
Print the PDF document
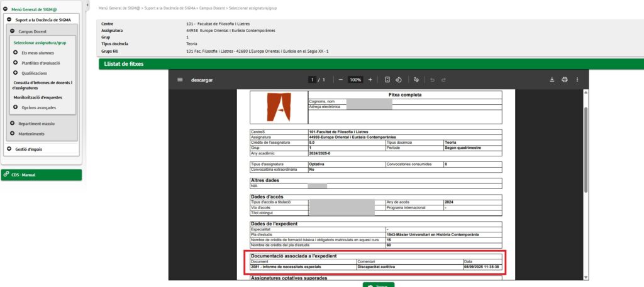[564, 80]
